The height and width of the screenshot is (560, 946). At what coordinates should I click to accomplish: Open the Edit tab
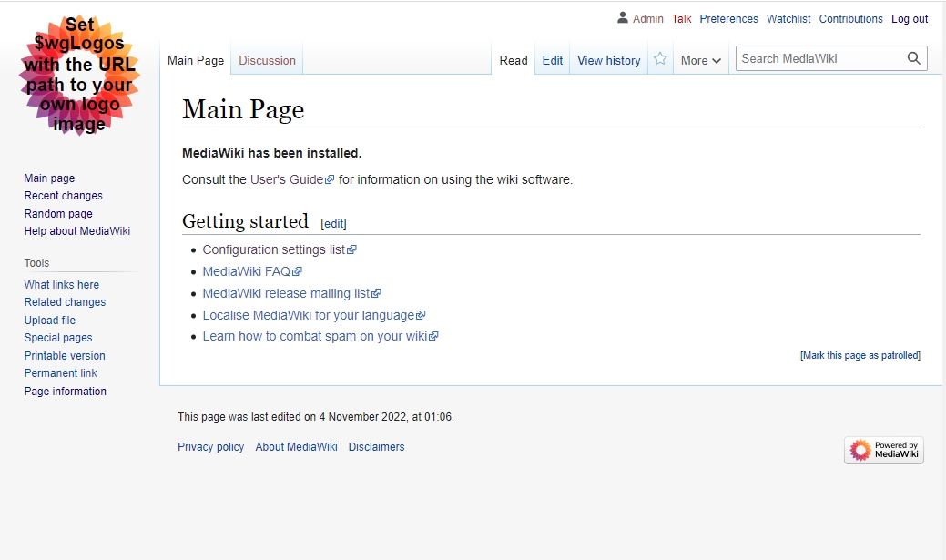point(552,60)
